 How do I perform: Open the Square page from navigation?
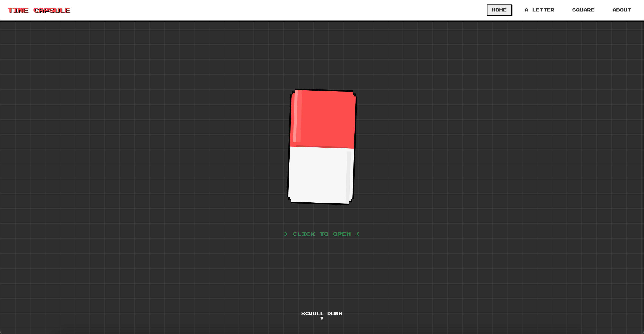tap(583, 10)
